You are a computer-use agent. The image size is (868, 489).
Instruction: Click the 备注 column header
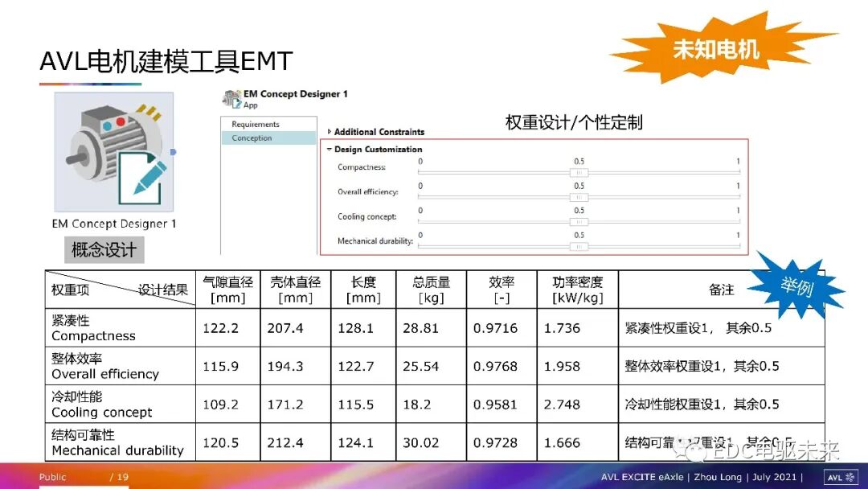click(721, 290)
